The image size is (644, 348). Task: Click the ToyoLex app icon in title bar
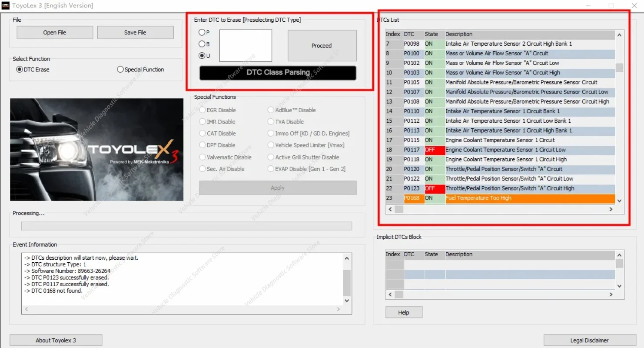(6, 6)
